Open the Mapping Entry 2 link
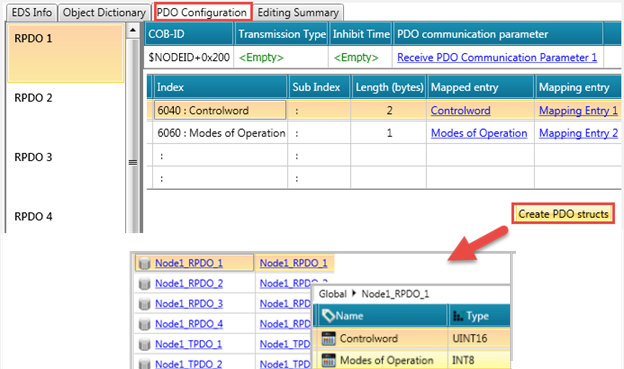Viewport: 624px width, 369px height. click(578, 133)
